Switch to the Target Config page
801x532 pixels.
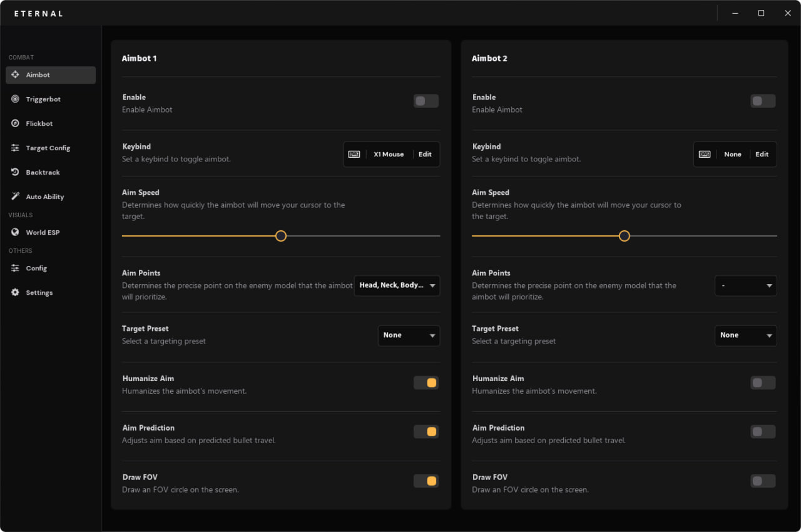(48, 148)
